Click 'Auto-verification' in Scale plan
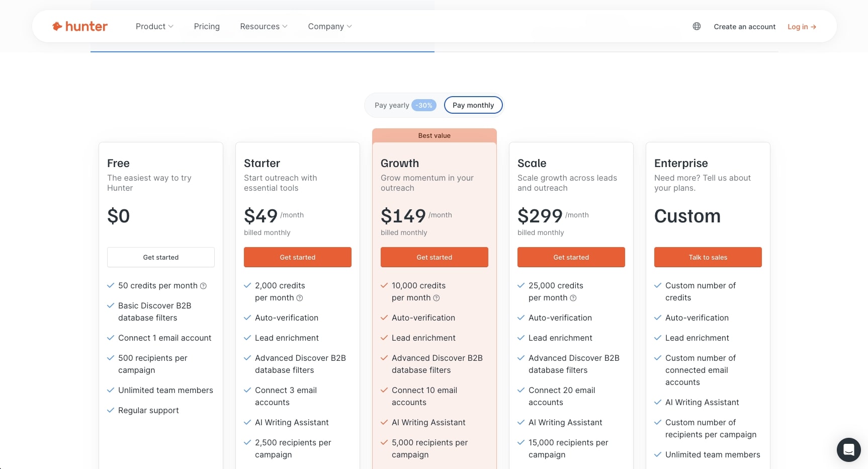Viewport: 868px width, 469px height. click(x=560, y=318)
